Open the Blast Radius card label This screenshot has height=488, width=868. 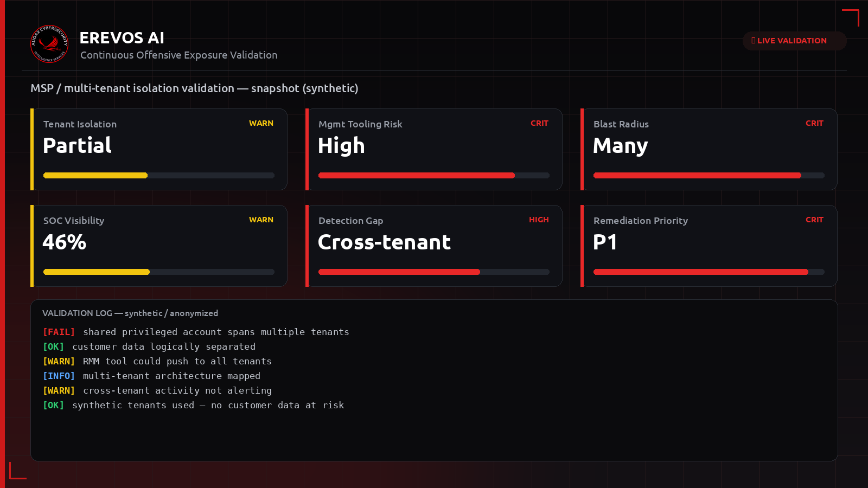click(621, 124)
